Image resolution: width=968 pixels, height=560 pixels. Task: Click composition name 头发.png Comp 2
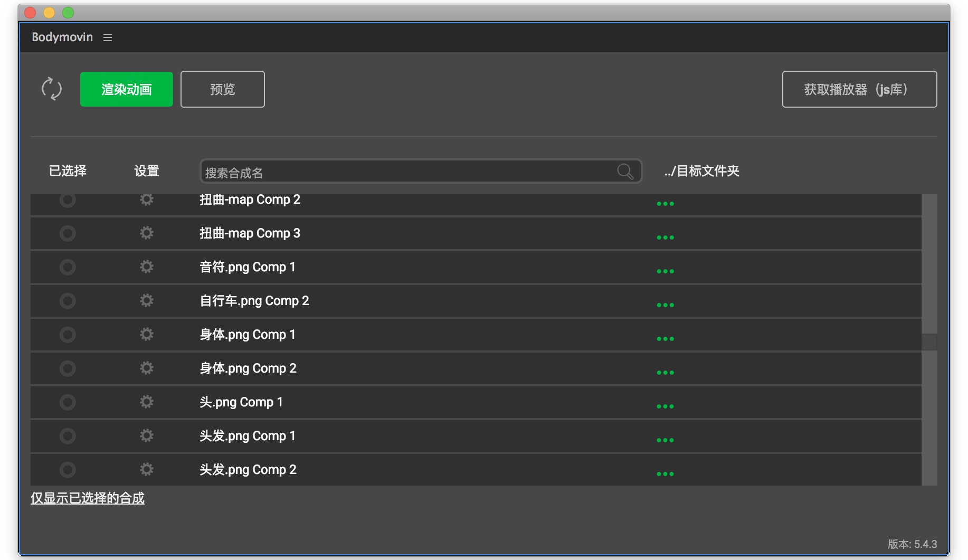tap(248, 470)
